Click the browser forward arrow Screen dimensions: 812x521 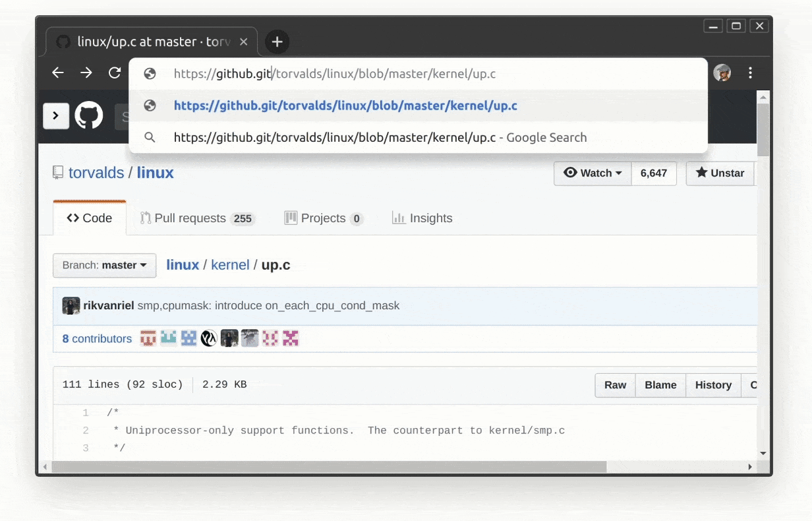click(86, 73)
